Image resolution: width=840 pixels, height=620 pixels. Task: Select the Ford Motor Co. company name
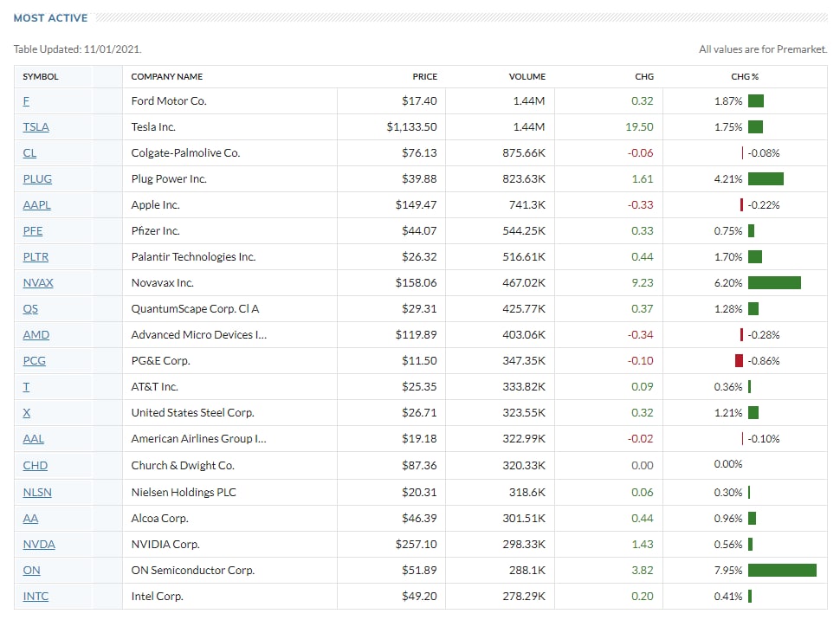169,101
